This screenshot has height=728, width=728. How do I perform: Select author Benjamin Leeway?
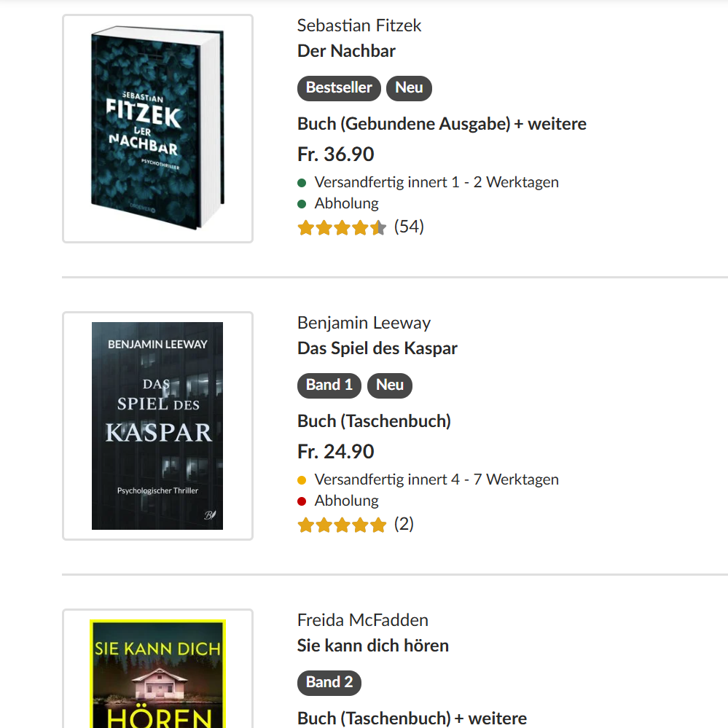[x=364, y=323]
